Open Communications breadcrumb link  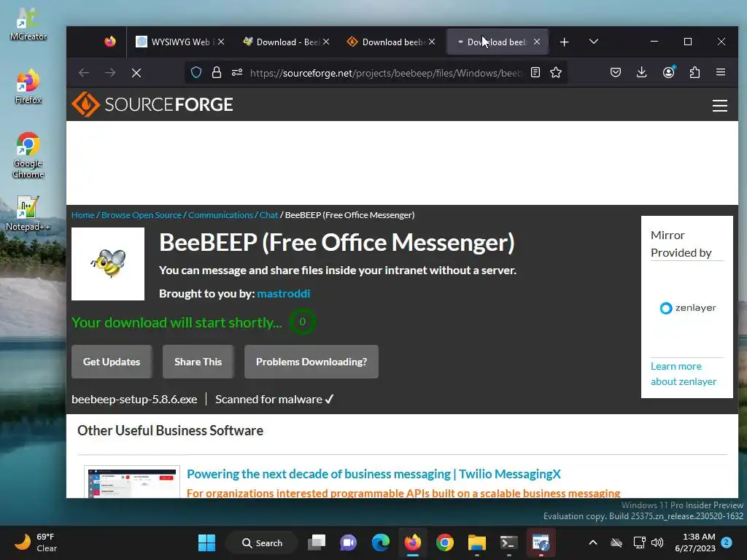pos(220,215)
